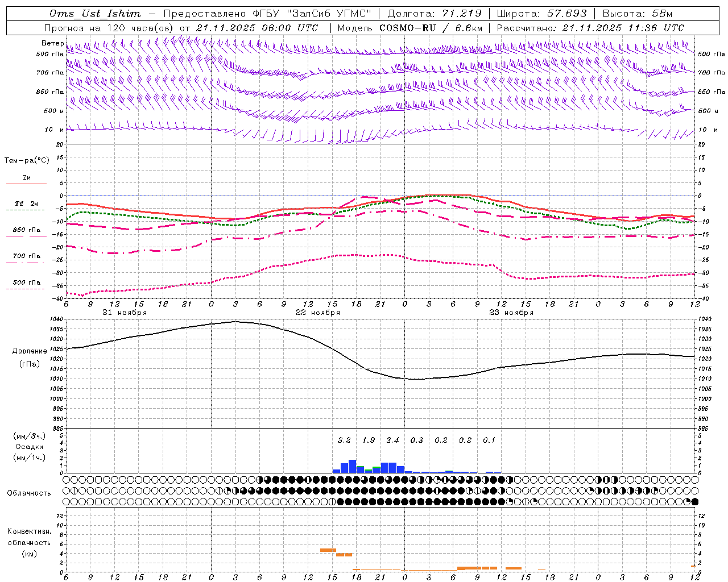Select the Td 2м legend entry
728x582 pixels.
[x=27, y=203]
